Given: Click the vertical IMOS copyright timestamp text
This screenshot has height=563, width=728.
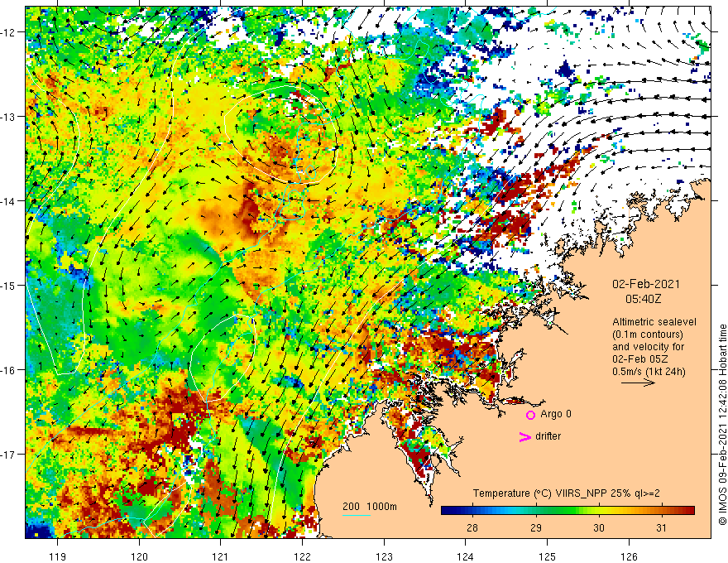Looking at the screenshot, I should click(722, 425).
